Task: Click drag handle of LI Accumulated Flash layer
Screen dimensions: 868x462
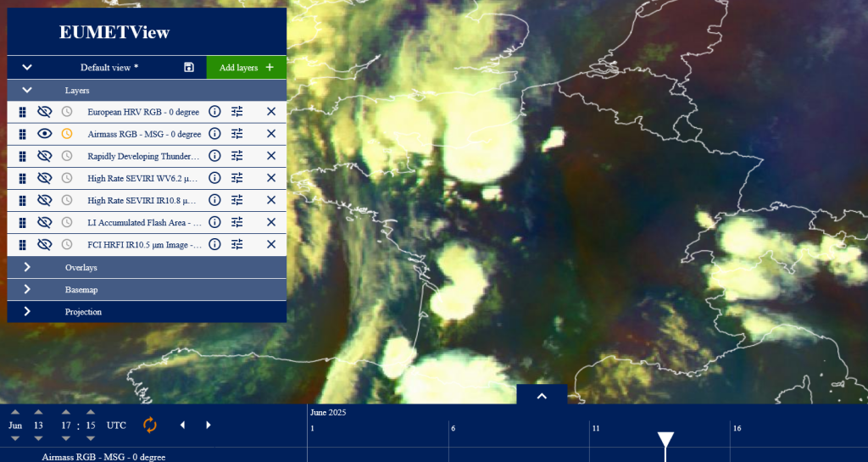Action: [22, 222]
